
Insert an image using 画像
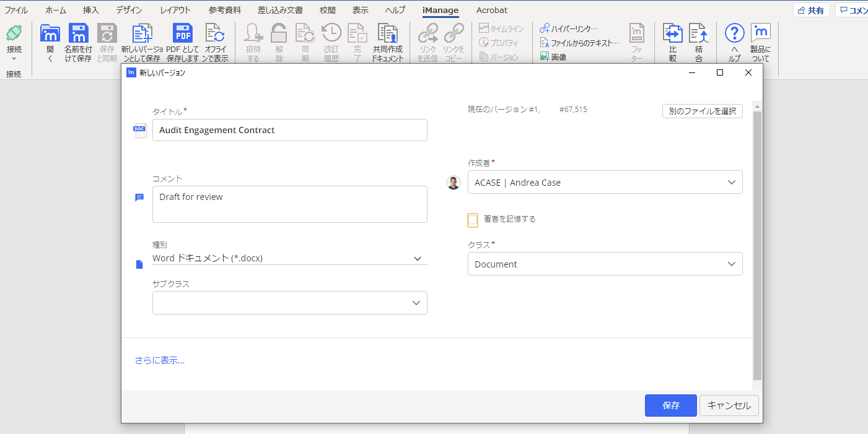(556, 57)
